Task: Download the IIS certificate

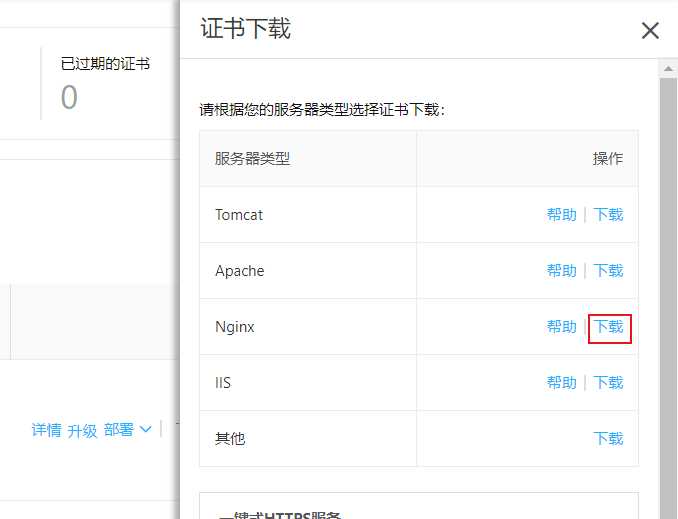Action: pyautogui.click(x=608, y=383)
